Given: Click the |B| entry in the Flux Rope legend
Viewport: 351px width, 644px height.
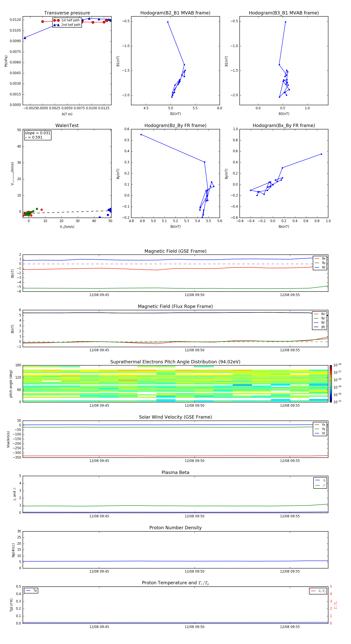Looking at the screenshot, I should 320,327.
